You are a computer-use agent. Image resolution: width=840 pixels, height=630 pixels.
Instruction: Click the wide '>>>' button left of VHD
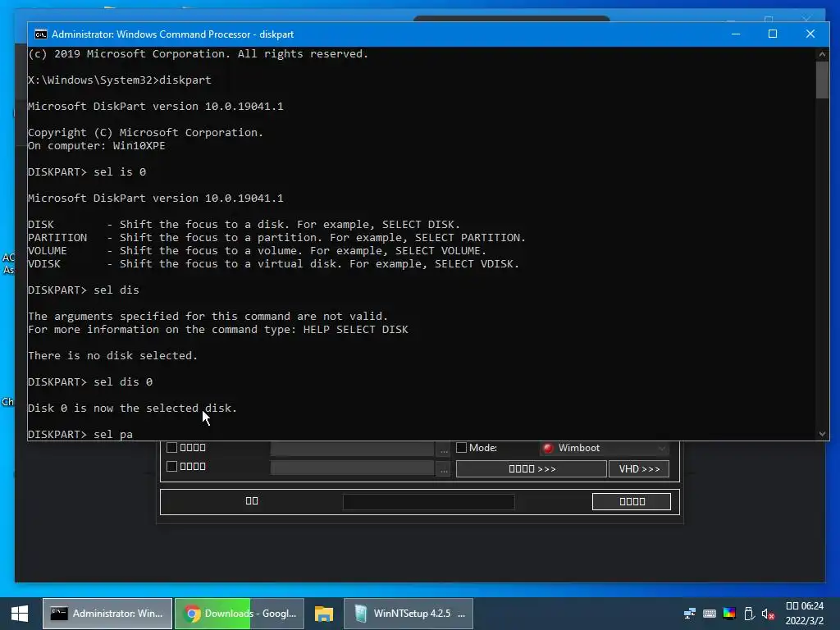tap(532, 468)
